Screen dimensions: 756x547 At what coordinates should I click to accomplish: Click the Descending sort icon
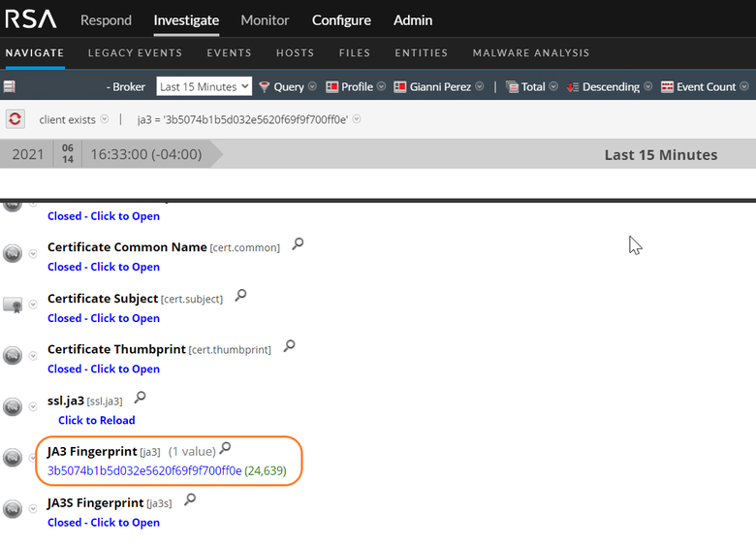click(573, 87)
